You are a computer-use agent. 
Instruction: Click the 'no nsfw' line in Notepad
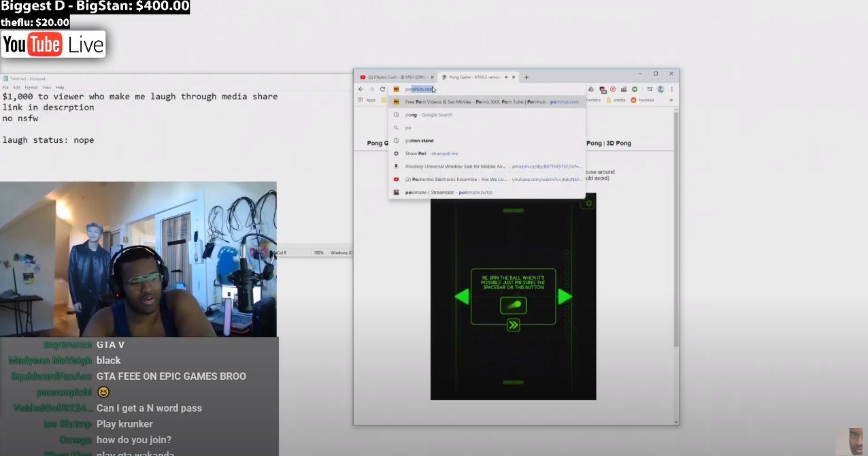[20, 118]
